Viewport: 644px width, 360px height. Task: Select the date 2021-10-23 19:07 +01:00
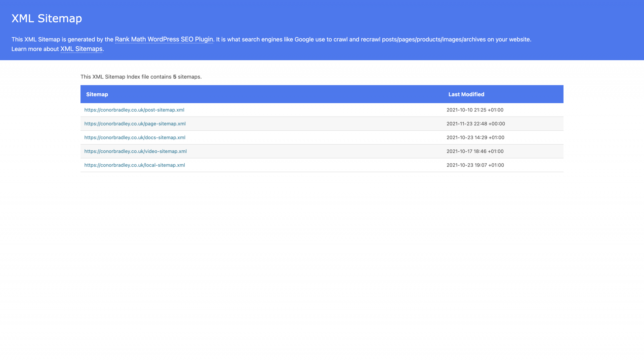click(x=475, y=165)
